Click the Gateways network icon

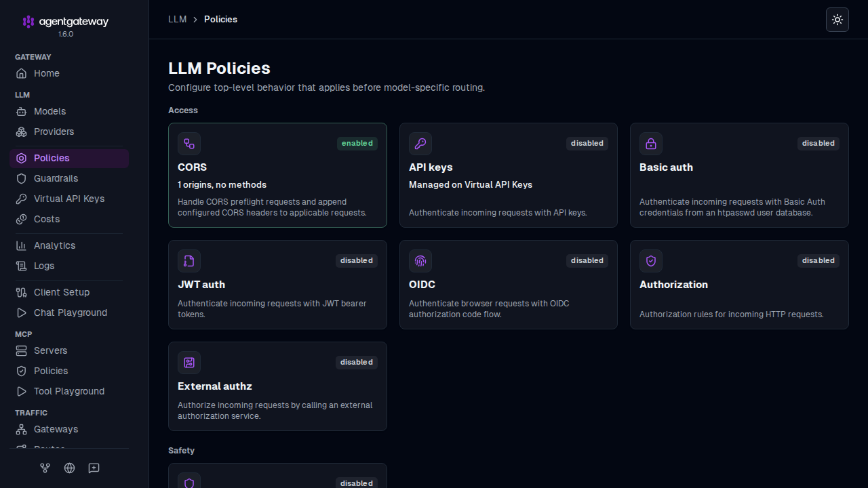pos(21,429)
